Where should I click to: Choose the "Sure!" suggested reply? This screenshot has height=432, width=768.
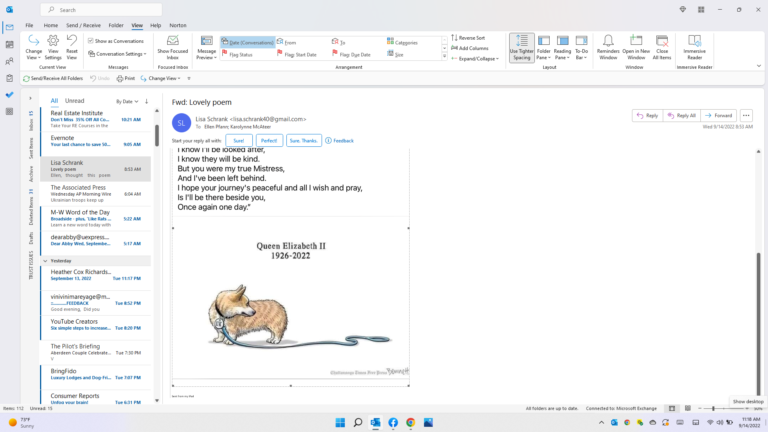click(239, 141)
